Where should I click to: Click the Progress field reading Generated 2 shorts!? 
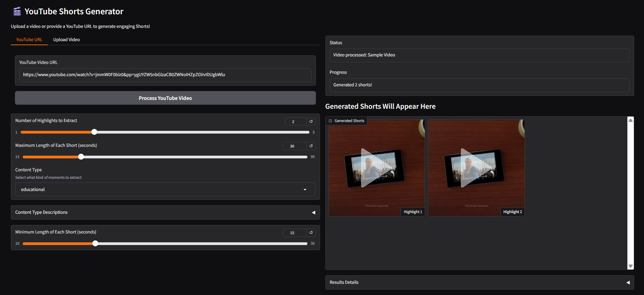click(479, 85)
